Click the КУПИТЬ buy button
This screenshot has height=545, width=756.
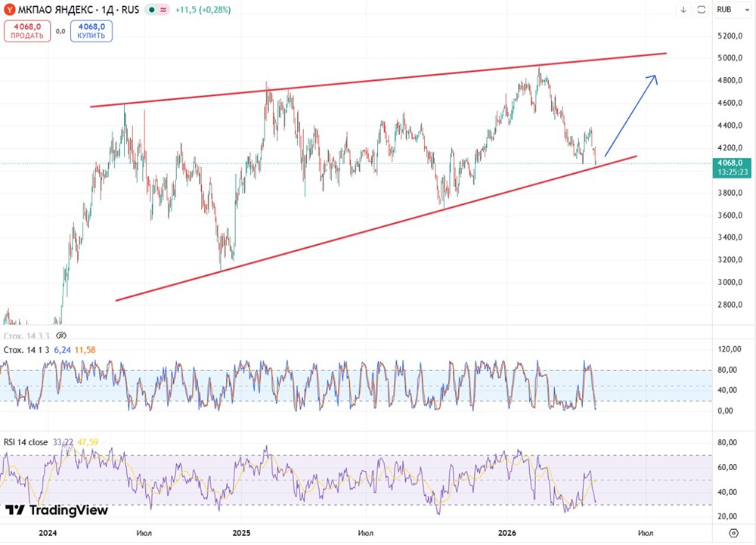(x=91, y=31)
